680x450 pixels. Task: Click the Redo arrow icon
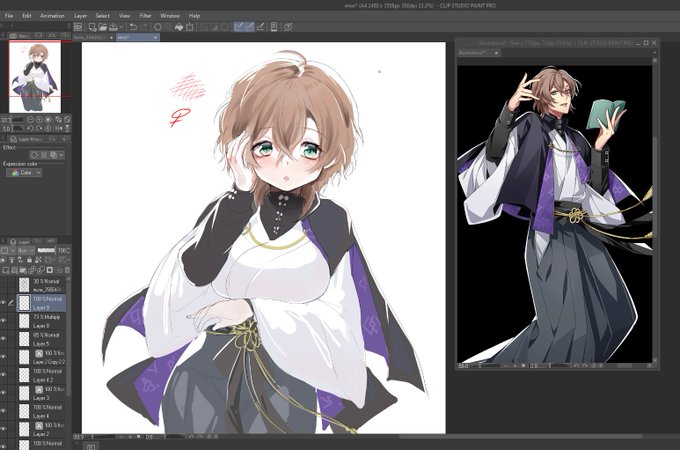point(144,27)
